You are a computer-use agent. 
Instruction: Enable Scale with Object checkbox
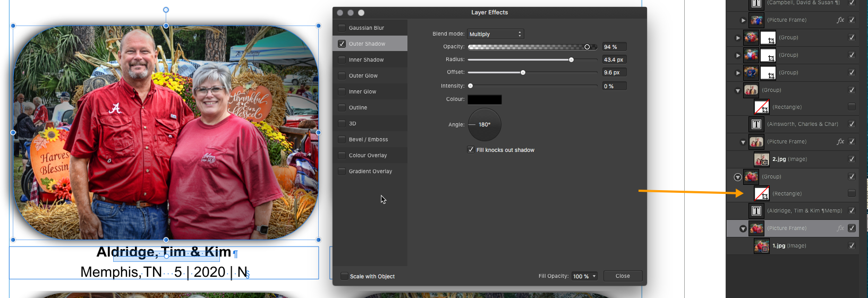pyautogui.click(x=344, y=276)
